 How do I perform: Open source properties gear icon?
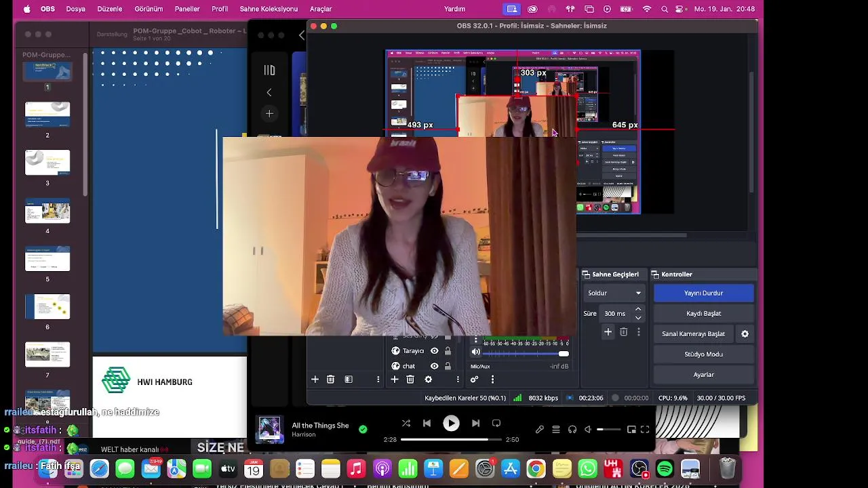[428, 380]
